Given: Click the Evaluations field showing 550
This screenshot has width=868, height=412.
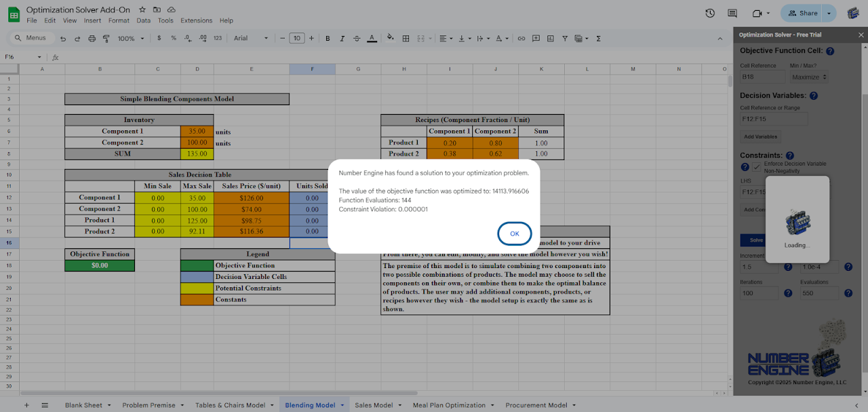Looking at the screenshot, I should point(820,293).
